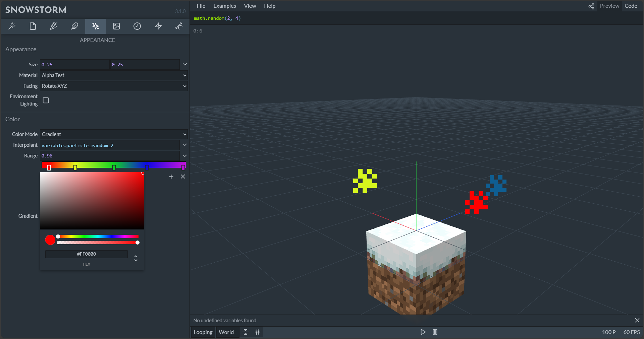Click the particle placement icon beside World
Screen dimensions: 644x339
(x=246, y=332)
